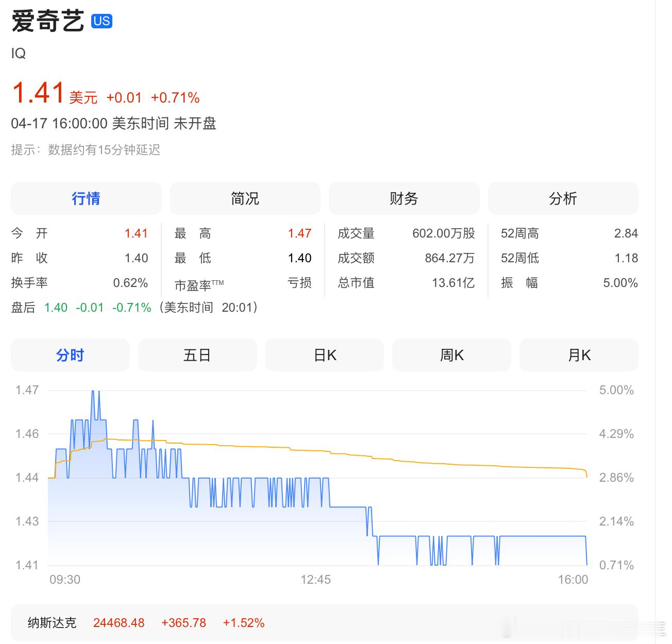Click the +0.01 price change in header
This screenshot has width=672, height=644.
point(124,97)
